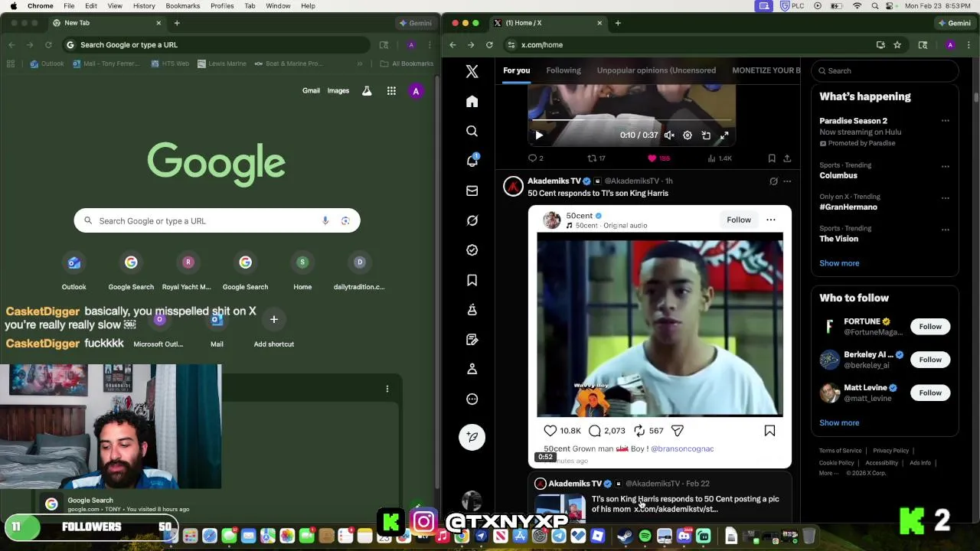Open Bookmarks icon in X sidebar
Screen dimensions: 980x551
472,280
